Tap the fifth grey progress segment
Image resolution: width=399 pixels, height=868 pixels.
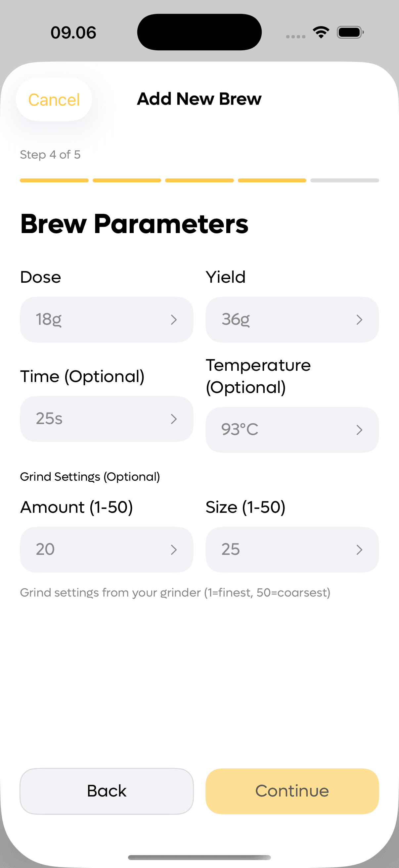click(x=344, y=181)
